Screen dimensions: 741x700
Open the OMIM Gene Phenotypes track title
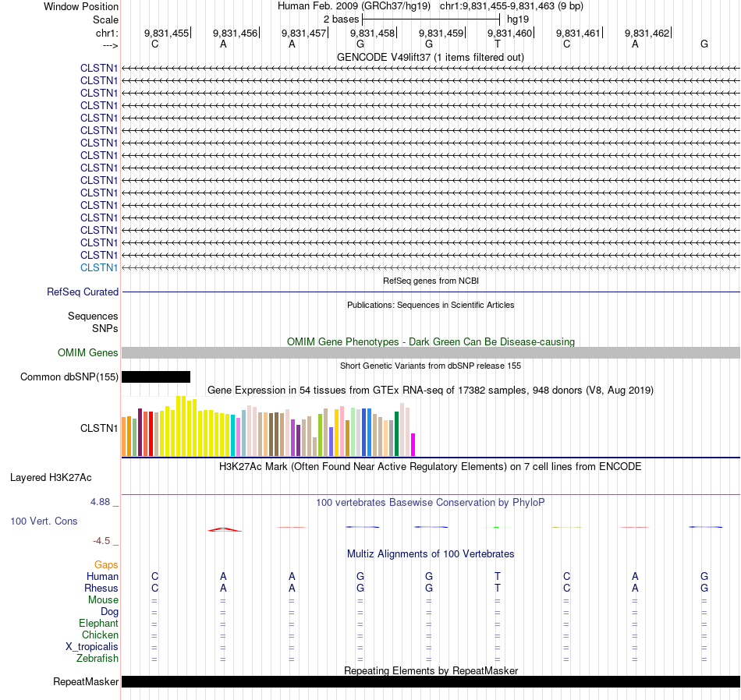(431, 341)
